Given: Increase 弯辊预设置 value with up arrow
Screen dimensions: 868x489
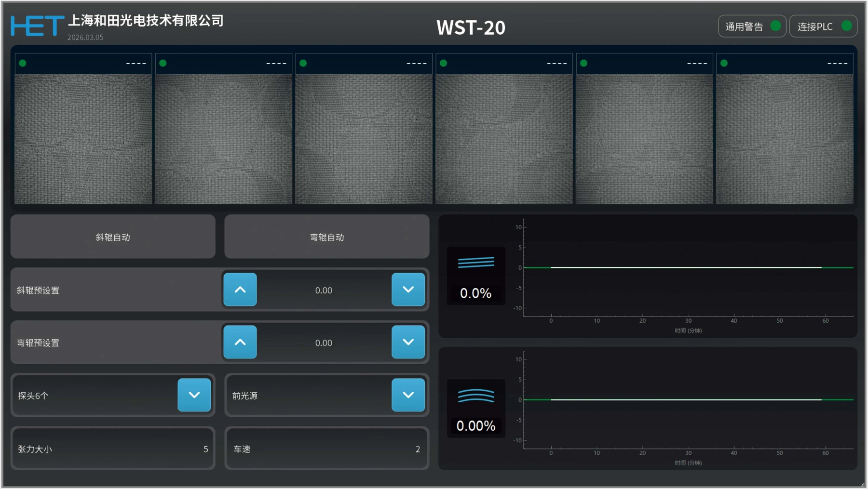Looking at the screenshot, I should [240, 342].
